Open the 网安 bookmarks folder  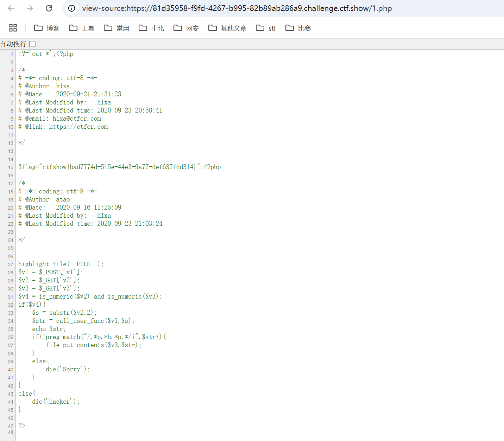[x=186, y=28]
